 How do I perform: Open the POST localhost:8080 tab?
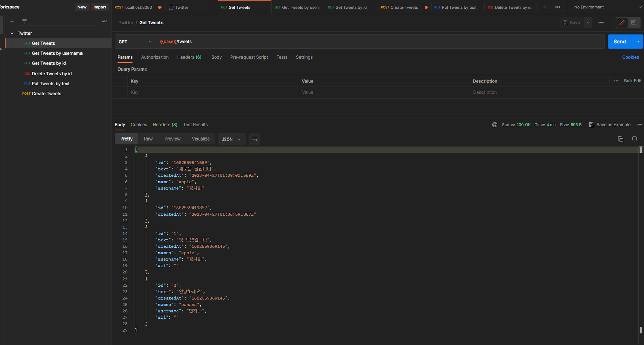138,7
